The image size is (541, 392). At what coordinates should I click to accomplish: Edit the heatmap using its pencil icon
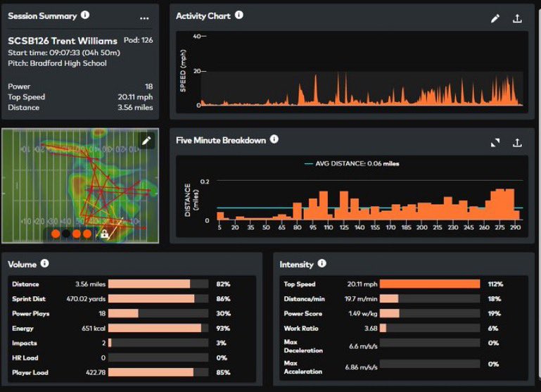[x=146, y=141]
